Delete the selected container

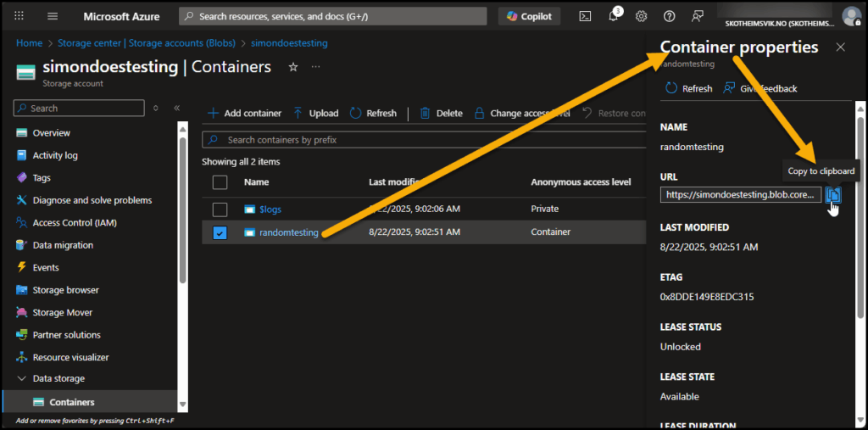[x=441, y=113]
